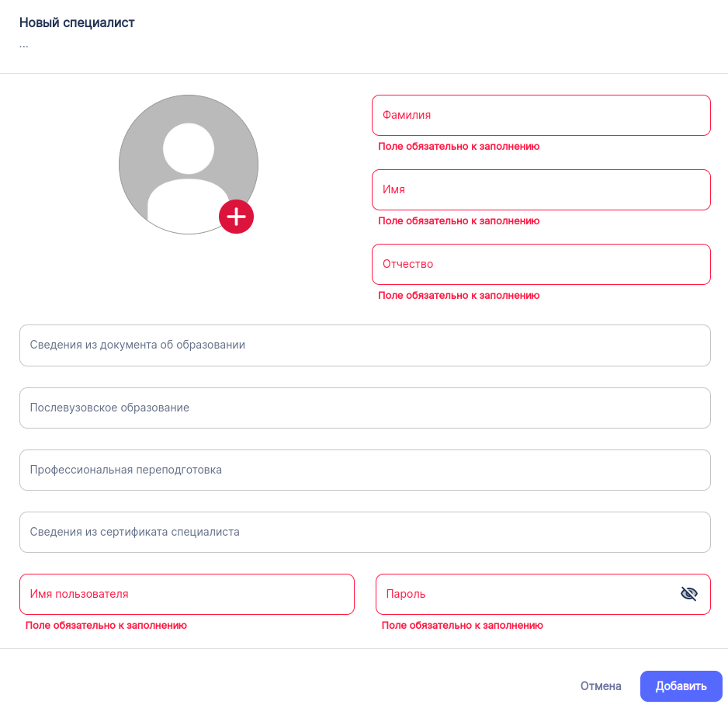This screenshot has height=715, width=728.
Task: Click into the Имя field
Action: tap(541, 189)
